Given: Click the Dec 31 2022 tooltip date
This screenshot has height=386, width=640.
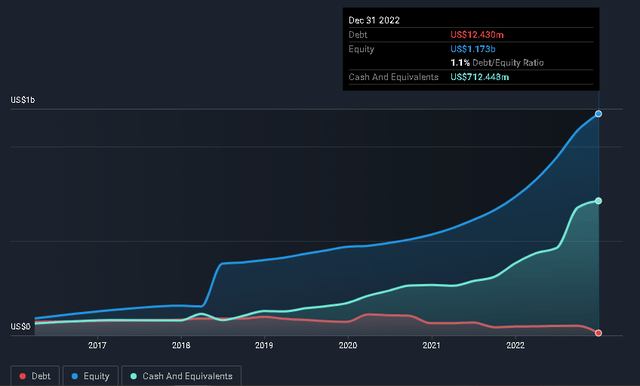Looking at the screenshot, I should (374, 20).
